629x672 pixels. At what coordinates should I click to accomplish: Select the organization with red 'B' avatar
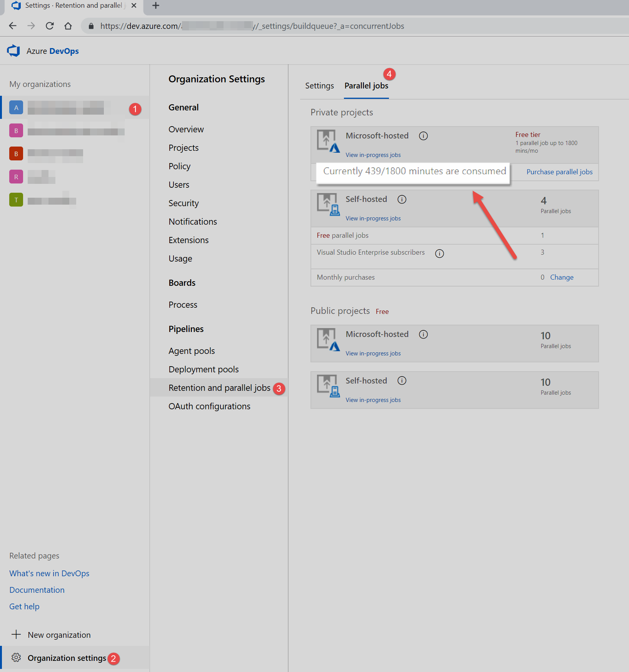click(75, 154)
